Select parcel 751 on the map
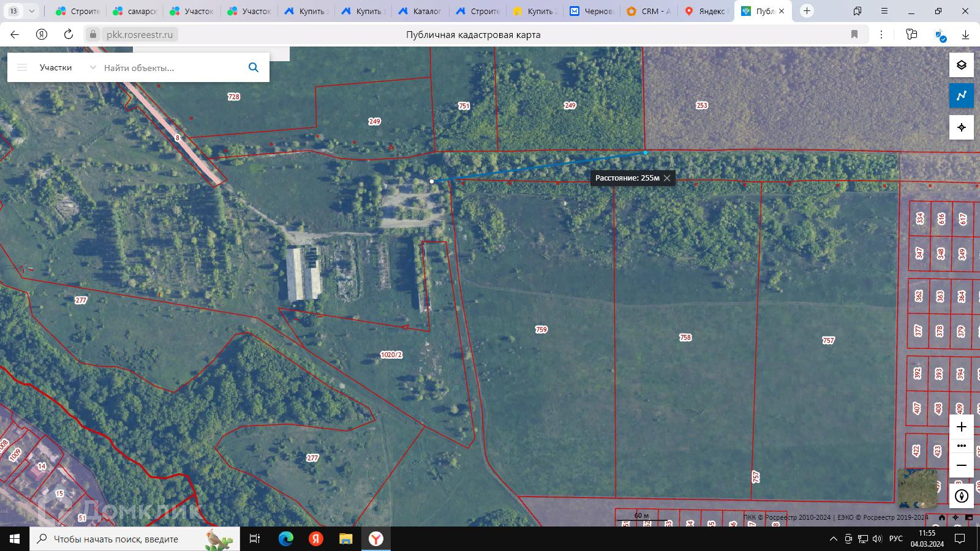This screenshot has height=551, width=980. 464,106
